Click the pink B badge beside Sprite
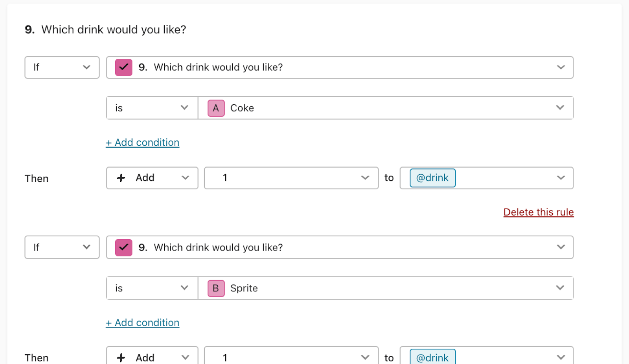This screenshot has height=364, width=629. coord(216,288)
